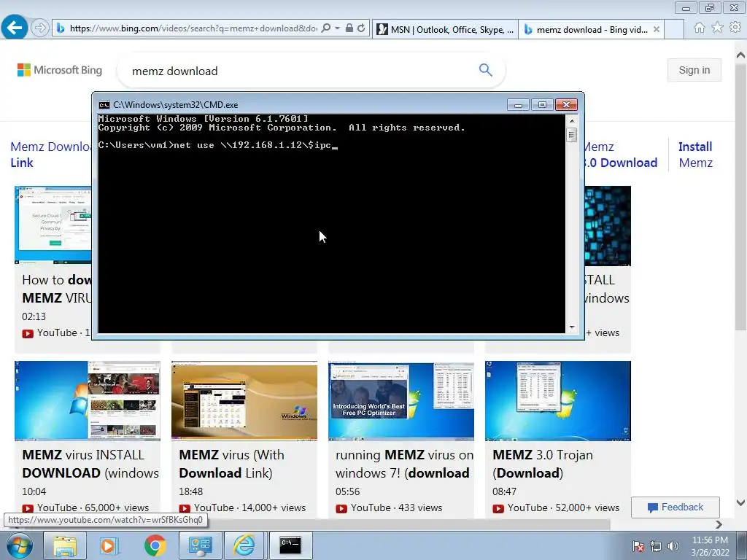Open the Control Panel taskbar icon
The width and height of the screenshot is (747, 560).
coord(200,545)
